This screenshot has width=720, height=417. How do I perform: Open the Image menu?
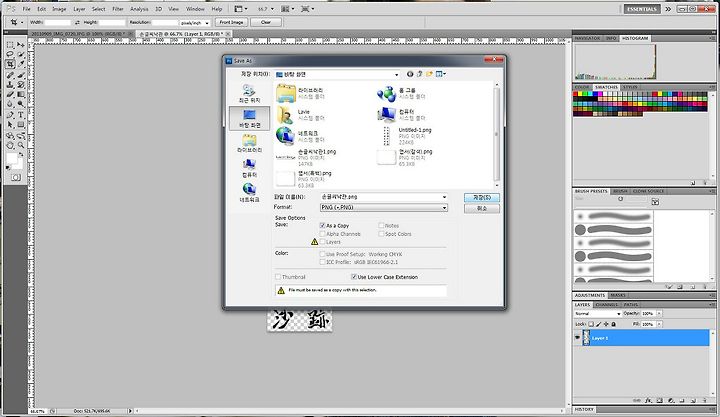(59, 9)
